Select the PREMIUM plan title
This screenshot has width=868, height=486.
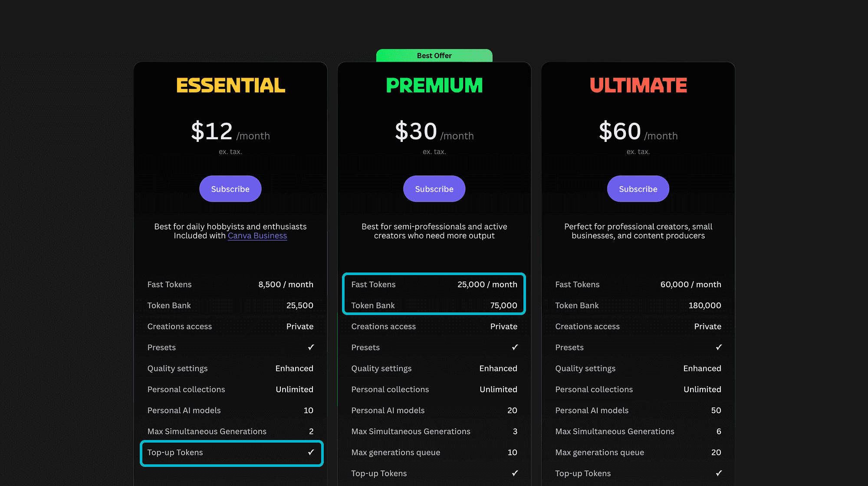click(x=434, y=85)
